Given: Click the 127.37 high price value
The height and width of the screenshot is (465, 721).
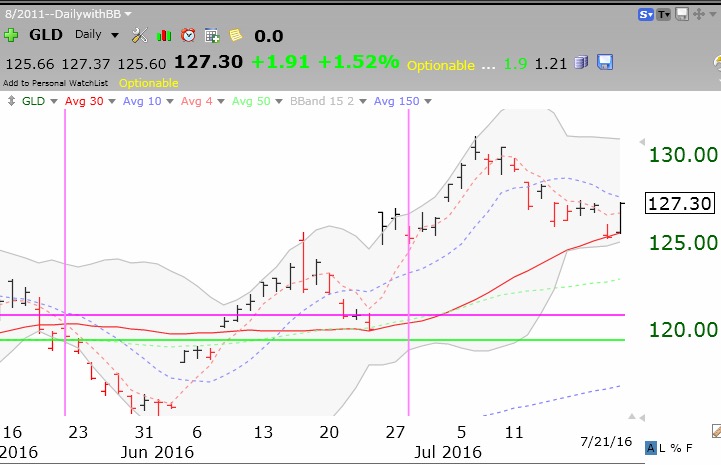Looking at the screenshot, I should point(86,64).
